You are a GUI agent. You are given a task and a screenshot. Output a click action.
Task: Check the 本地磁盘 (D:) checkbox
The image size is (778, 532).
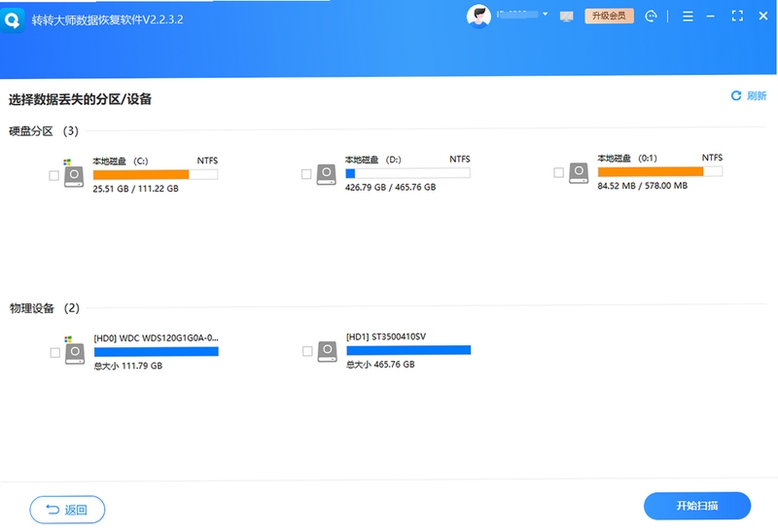point(306,174)
